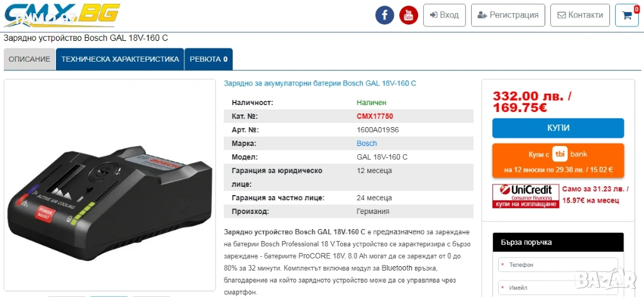Image resolution: width=644 pixels, height=297 pixels.
Task: Buy with tbi bank installments button
Action: click(558, 160)
